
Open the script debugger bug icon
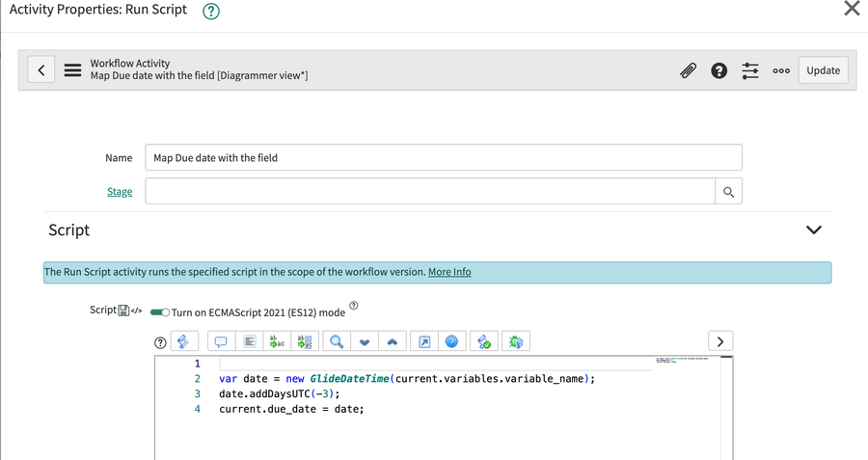coord(516,341)
